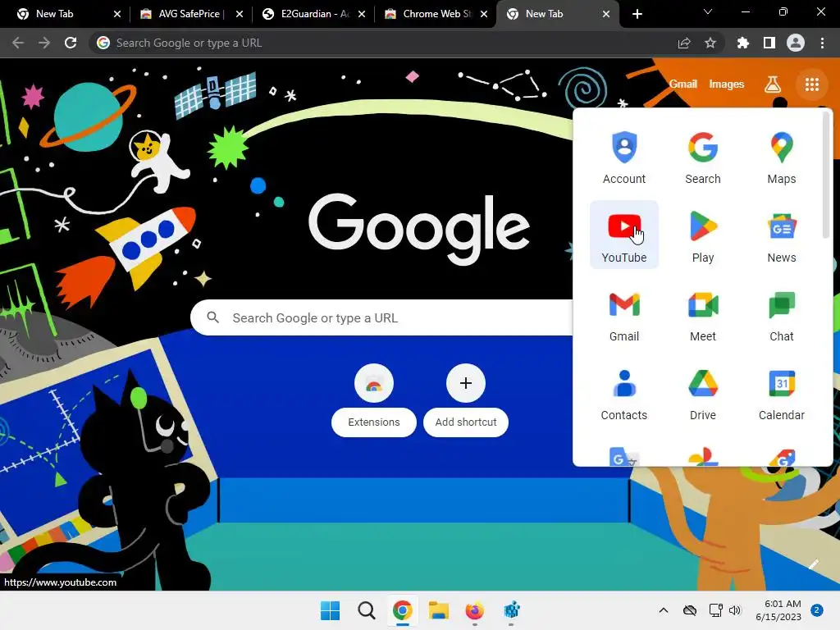
Task: Open Windows taskbar Search
Action: click(366, 610)
